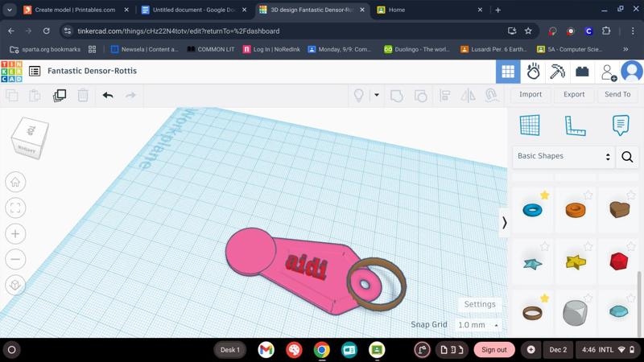Image resolution: width=644 pixels, height=362 pixels.
Task: Click the Import button
Action: (530, 94)
